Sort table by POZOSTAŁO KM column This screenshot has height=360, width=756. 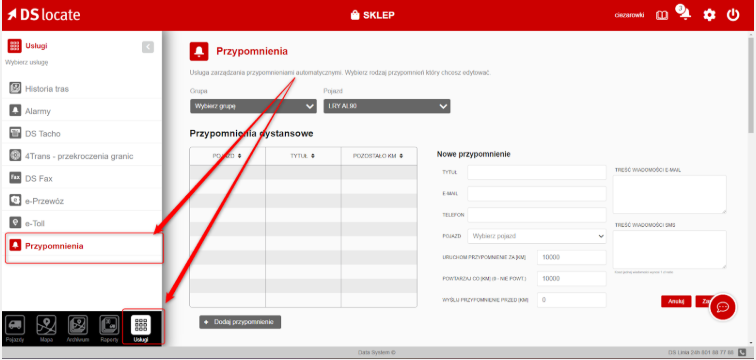[x=378, y=156]
